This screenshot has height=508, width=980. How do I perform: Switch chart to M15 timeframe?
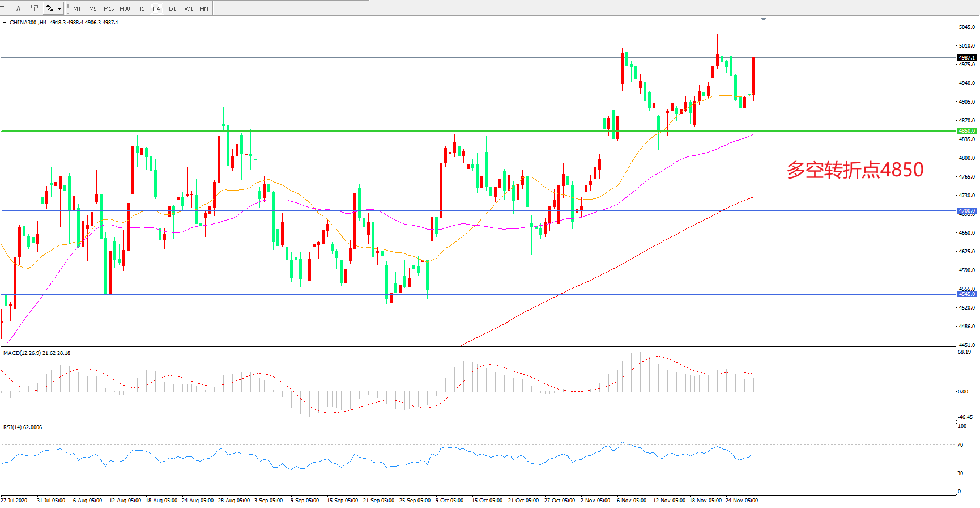(x=109, y=9)
